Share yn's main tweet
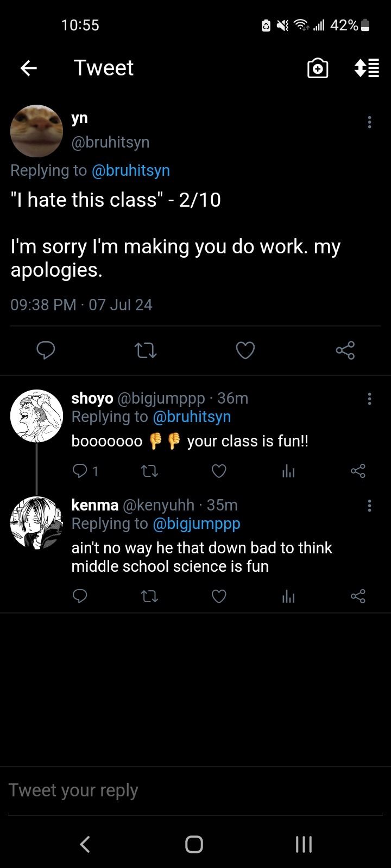 click(345, 350)
